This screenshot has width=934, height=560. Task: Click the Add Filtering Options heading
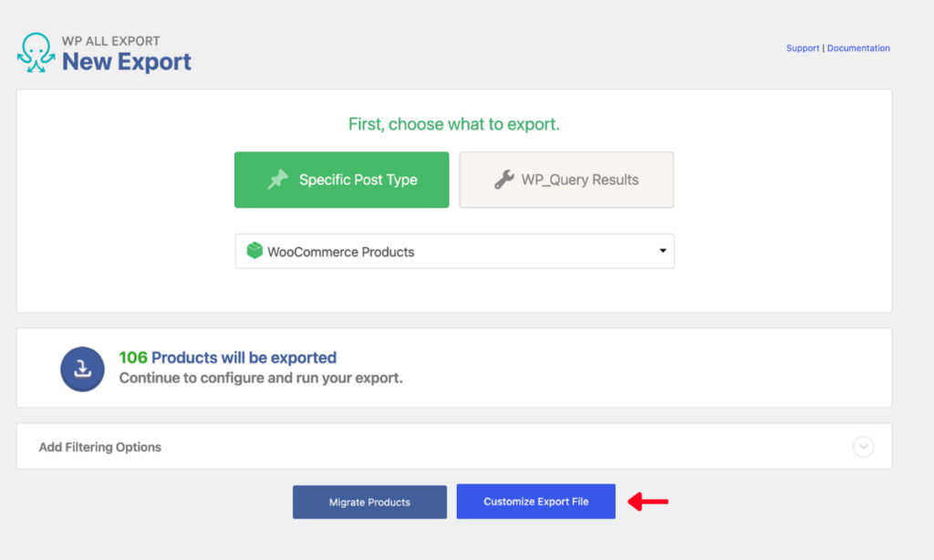tap(100, 447)
